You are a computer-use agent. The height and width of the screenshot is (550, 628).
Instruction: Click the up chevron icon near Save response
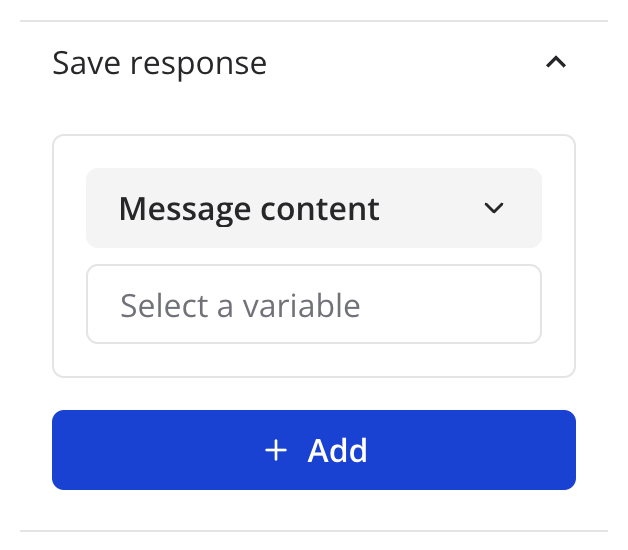pos(556,63)
